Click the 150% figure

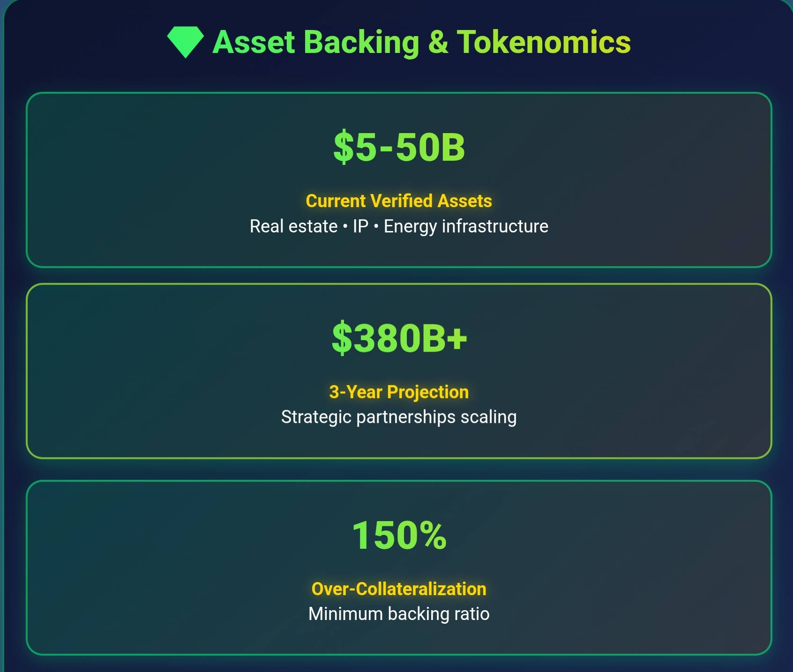point(399,535)
